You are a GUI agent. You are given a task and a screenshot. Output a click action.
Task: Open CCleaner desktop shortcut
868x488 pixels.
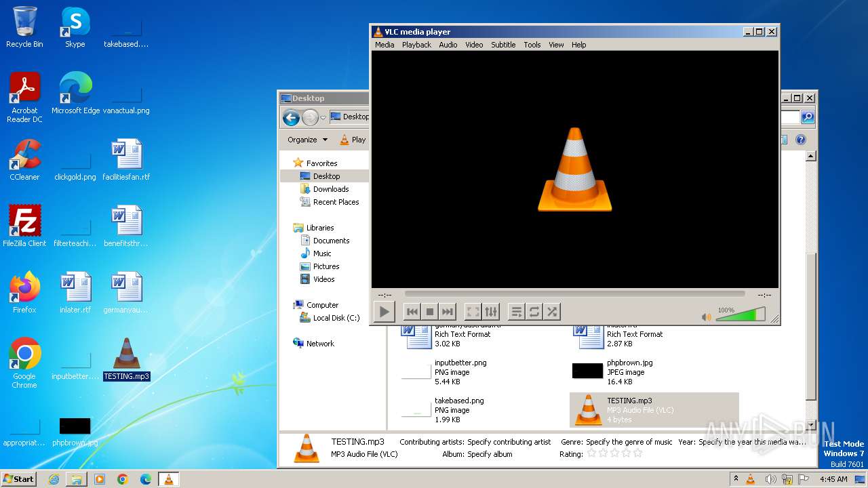point(24,160)
